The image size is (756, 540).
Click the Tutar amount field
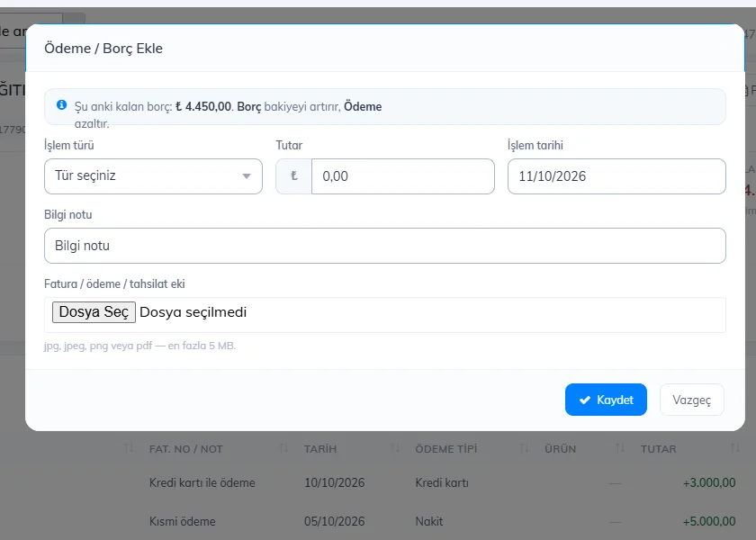(x=403, y=176)
